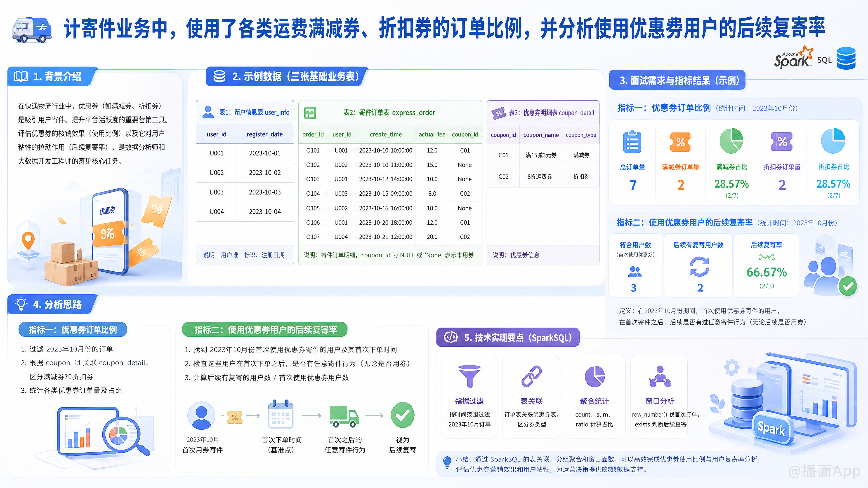Click the coupon_type column header
The width and height of the screenshot is (868, 488).
pyautogui.click(x=580, y=135)
